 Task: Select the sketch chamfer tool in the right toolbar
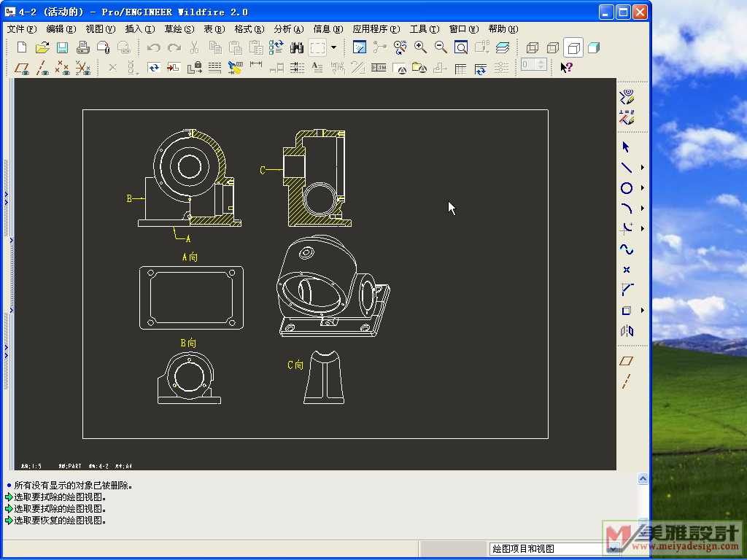click(627, 289)
